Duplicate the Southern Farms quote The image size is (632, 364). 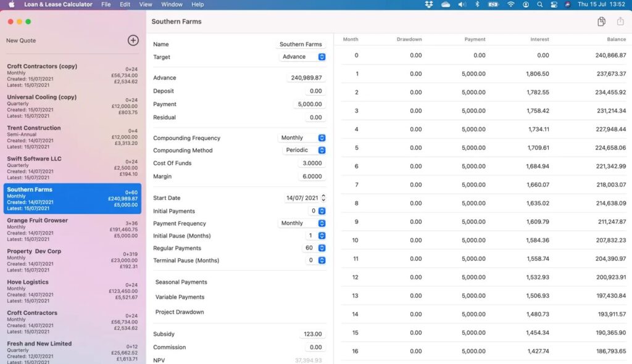click(x=601, y=21)
